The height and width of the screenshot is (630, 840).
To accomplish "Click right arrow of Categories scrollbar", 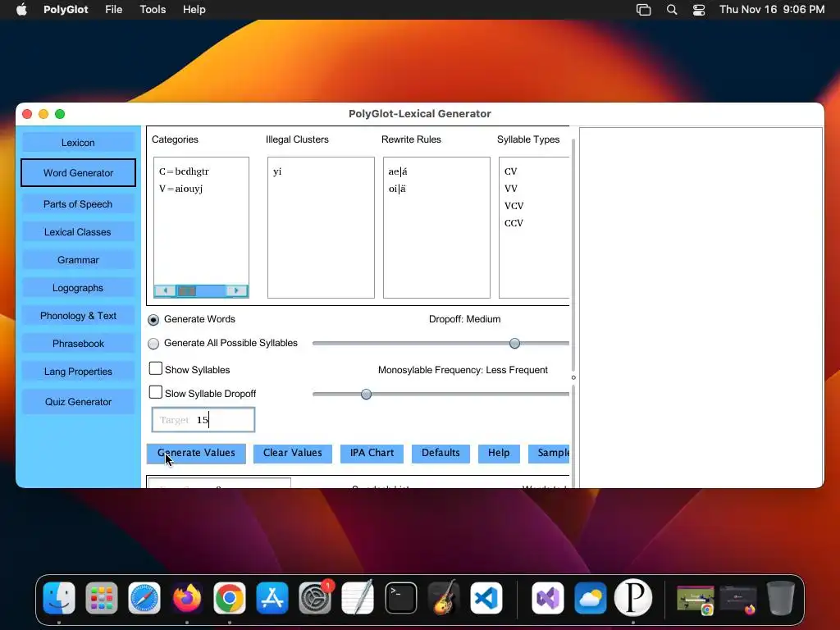I will pos(236,291).
